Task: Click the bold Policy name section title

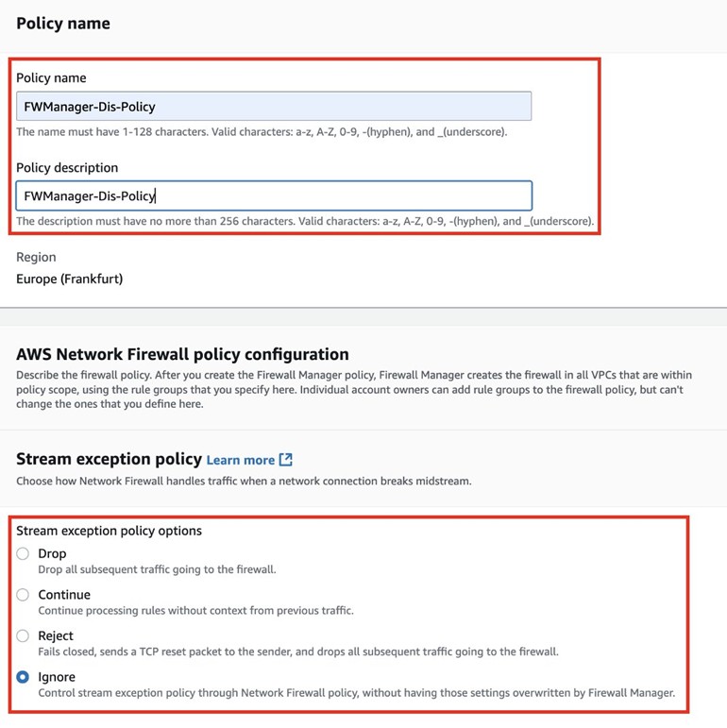Action: tap(63, 23)
